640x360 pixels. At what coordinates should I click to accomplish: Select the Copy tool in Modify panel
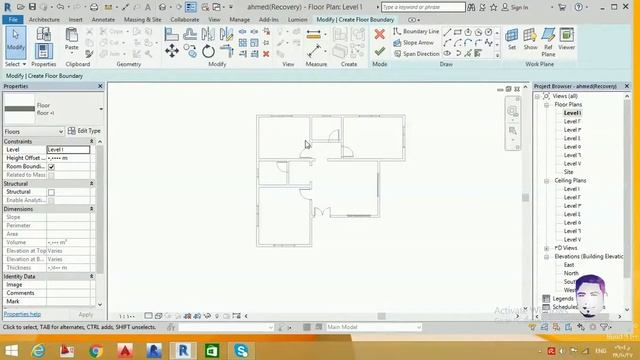coord(190,51)
